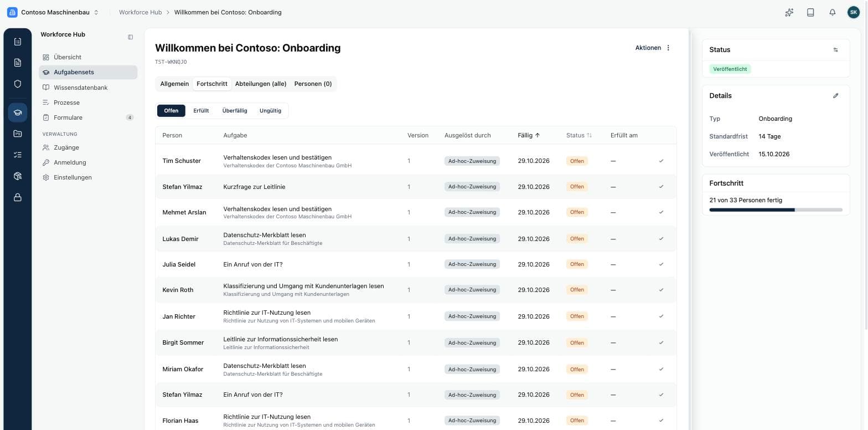This screenshot has height=430, width=868.
Task: Open Zugänge under Verwaltung
Action: [88, 147]
